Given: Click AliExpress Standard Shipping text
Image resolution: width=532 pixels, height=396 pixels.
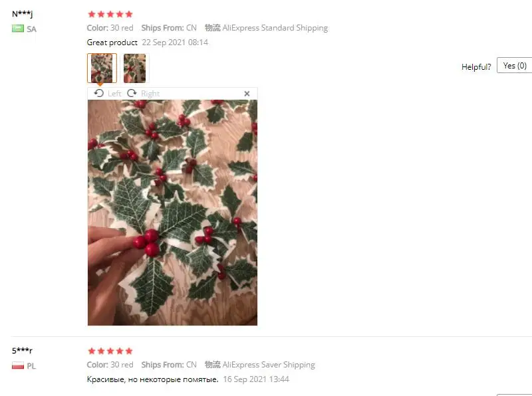Looking at the screenshot, I should (275, 28).
